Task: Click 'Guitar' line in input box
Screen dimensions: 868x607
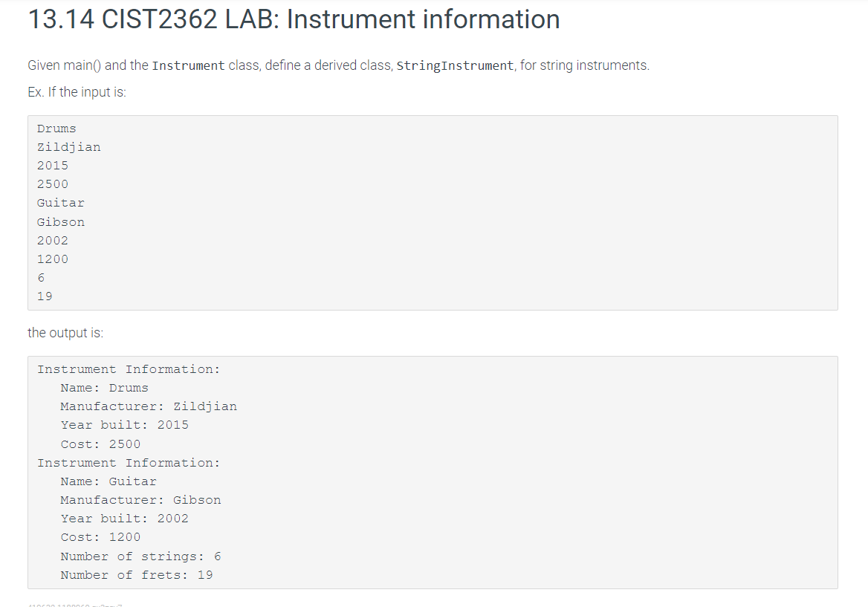Action: [x=61, y=203]
